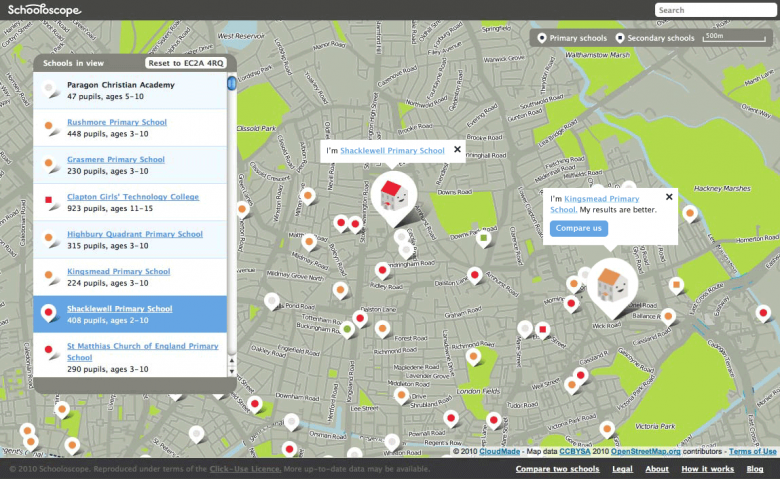Select the highlighted Shacklewell Primary School row
780x479 pixels.
coord(130,314)
